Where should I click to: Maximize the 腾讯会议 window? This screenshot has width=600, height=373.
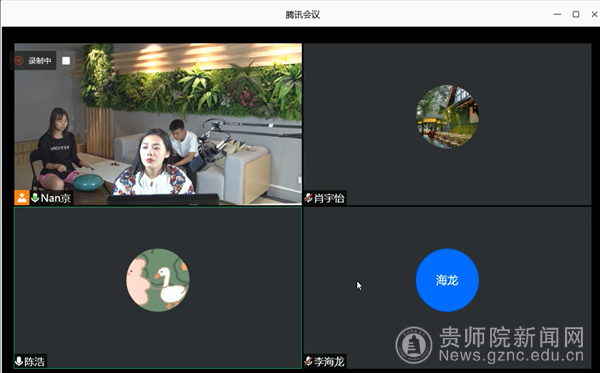coord(576,14)
